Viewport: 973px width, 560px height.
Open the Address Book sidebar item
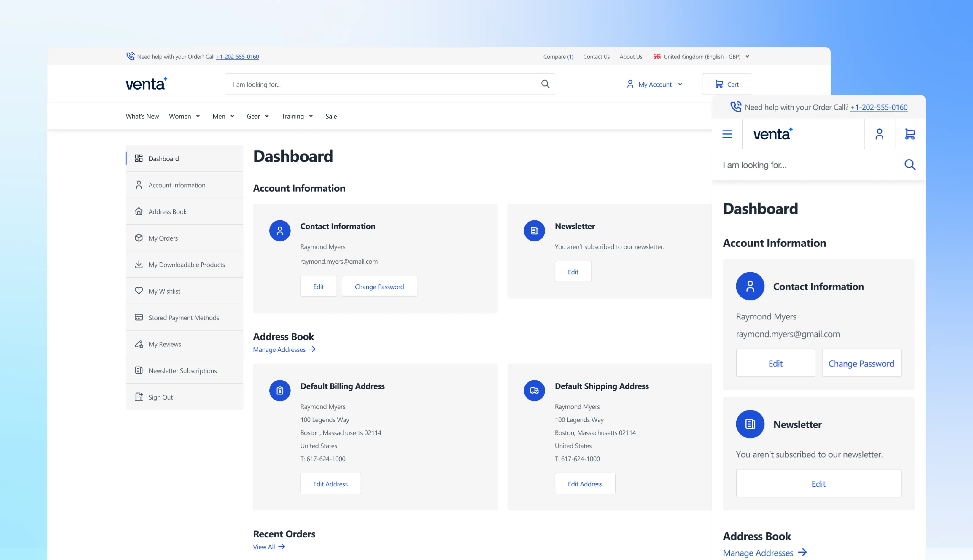click(x=168, y=211)
